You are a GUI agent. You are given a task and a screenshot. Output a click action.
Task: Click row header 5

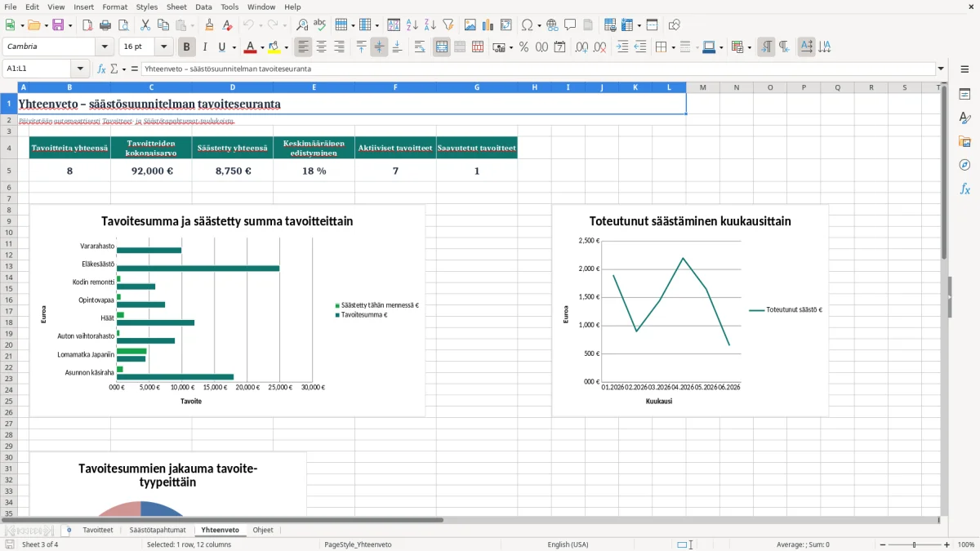coord(8,171)
